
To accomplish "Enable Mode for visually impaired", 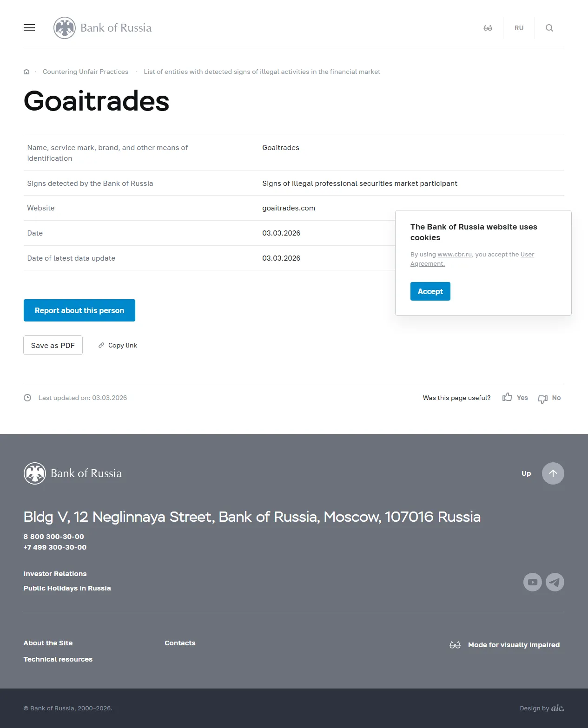I will pyautogui.click(x=505, y=645).
